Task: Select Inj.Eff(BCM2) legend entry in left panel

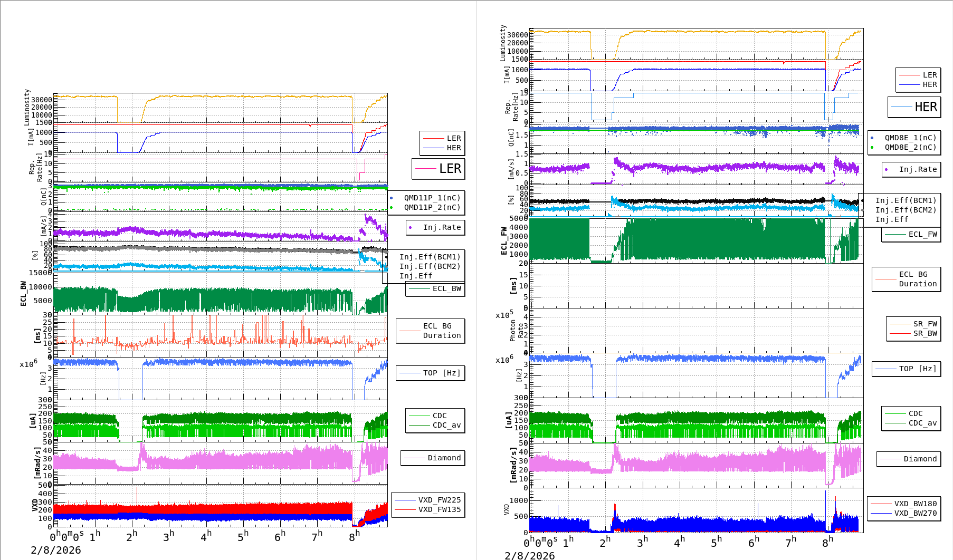Action: (430, 266)
